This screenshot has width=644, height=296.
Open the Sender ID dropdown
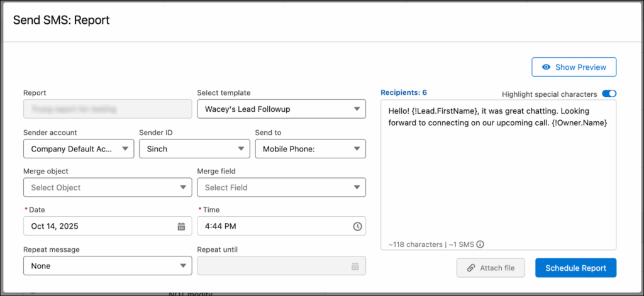[x=194, y=149]
